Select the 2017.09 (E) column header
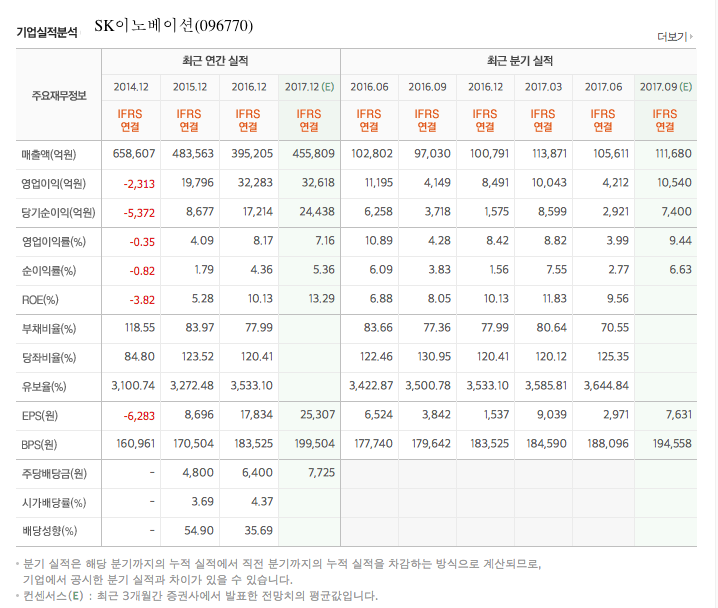718x608 pixels. tap(666, 87)
